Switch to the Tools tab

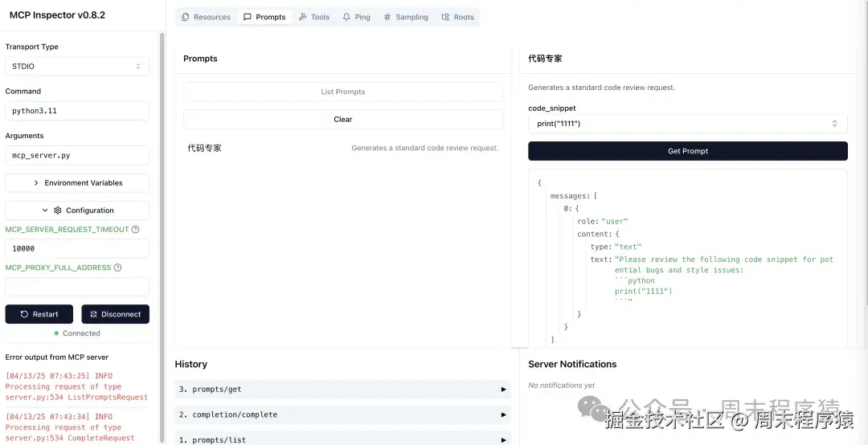314,17
